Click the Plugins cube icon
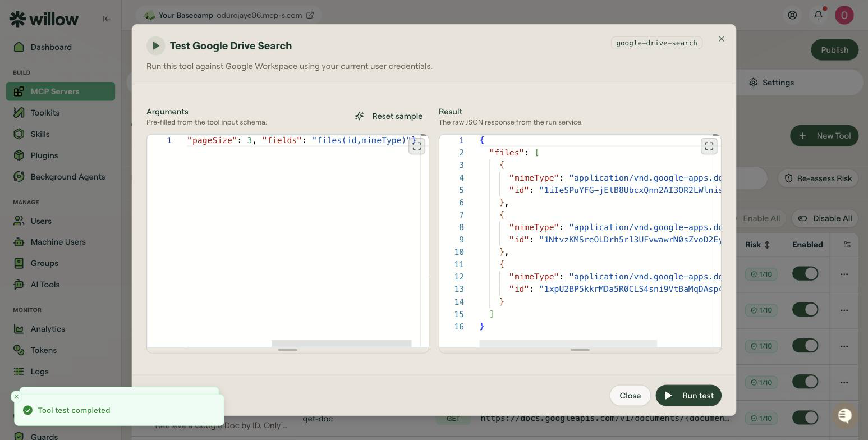The width and height of the screenshot is (868, 440). [x=19, y=155]
